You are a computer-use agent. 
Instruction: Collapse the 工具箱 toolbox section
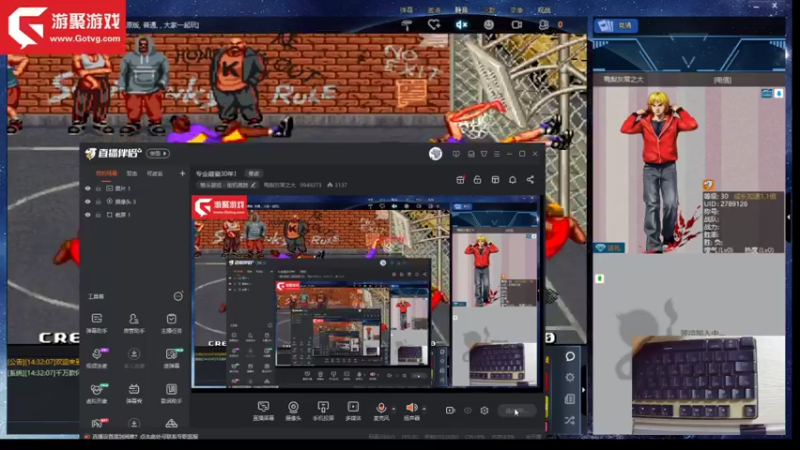coord(178,296)
